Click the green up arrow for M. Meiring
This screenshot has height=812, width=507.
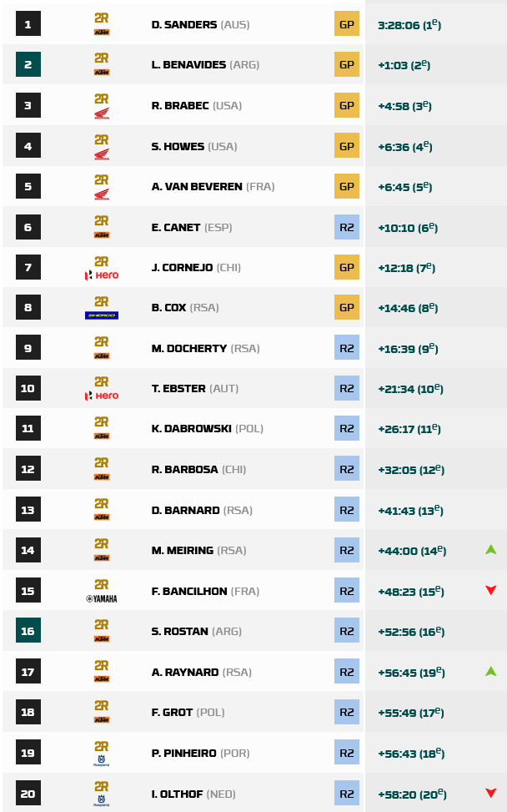pyautogui.click(x=491, y=550)
